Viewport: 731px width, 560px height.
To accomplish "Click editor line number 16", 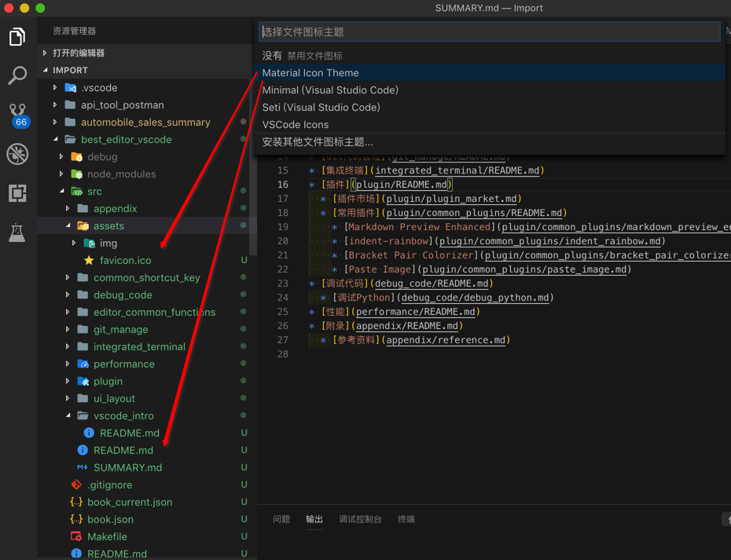I will 283,185.
